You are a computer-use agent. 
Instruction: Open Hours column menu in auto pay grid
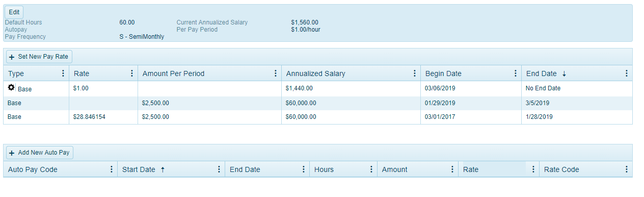371,169
